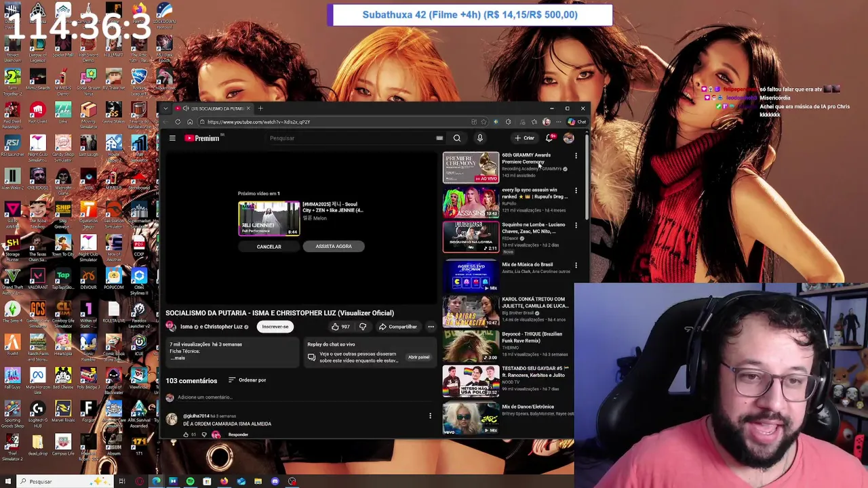Open the Copilot Chat button in Edge
This screenshot has width=868, height=488.
click(x=577, y=122)
